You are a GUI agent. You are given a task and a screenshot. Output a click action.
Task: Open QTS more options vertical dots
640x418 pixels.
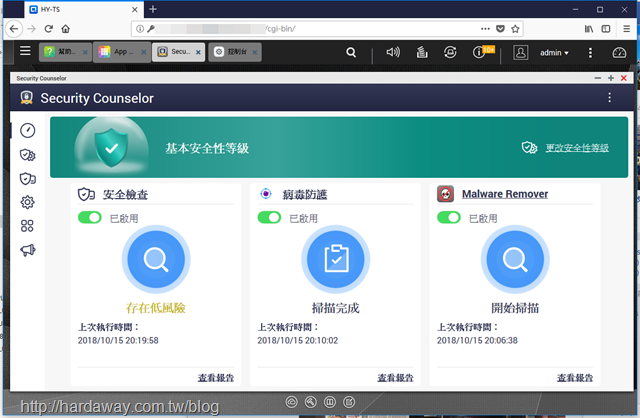pyautogui.click(x=590, y=52)
